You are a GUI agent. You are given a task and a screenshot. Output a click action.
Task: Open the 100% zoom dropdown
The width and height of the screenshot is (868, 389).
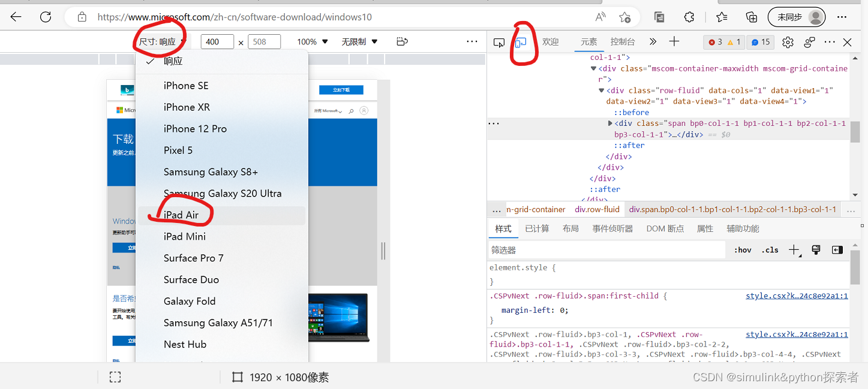pyautogui.click(x=313, y=42)
